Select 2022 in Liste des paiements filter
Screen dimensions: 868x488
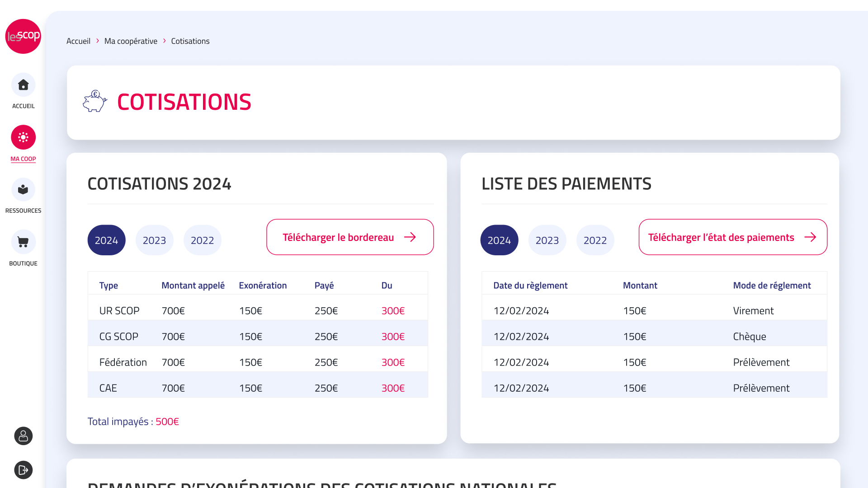pyautogui.click(x=595, y=240)
